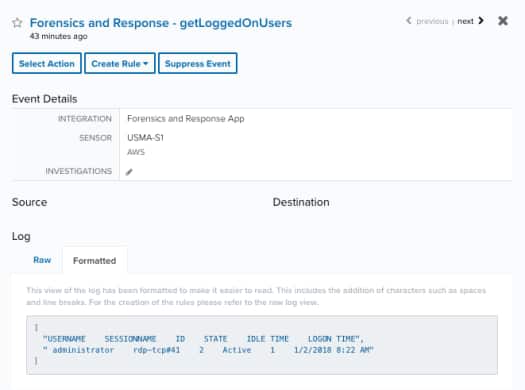The height and width of the screenshot is (390, 525).
Task: Click the Suppress Event button
Action: pos(198,63)
